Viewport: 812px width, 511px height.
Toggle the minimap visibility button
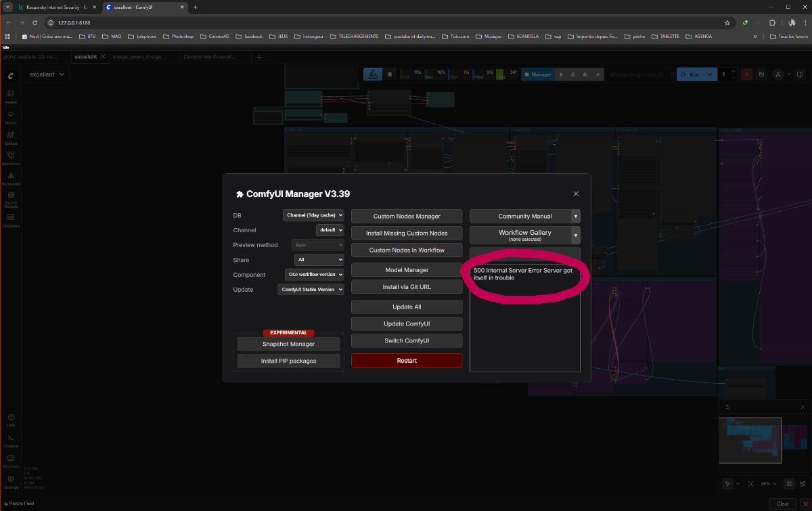click(789, 484)
